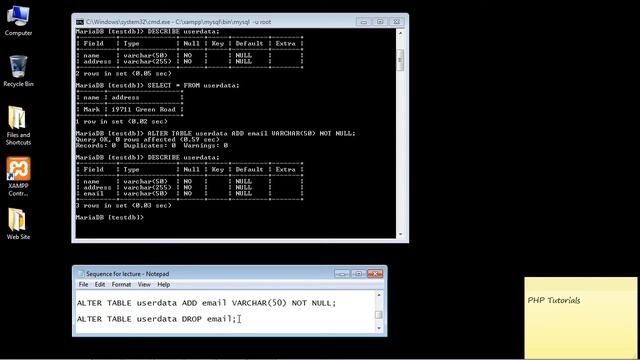Close the Notepad window
Screen dimensions: 640x360
[375, 273]
